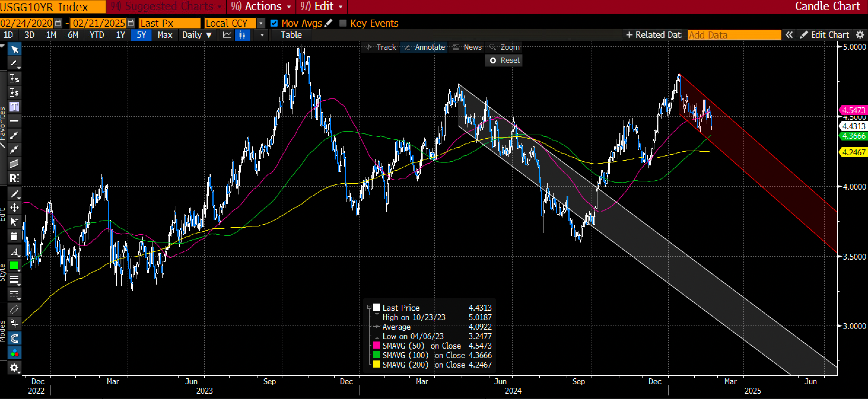
Task: Click the Edit Chart button
Action: pos(824,35)
